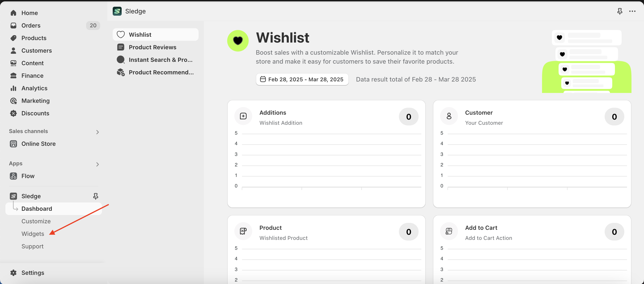Click the Customer count value 0
This screenshot has height=284, width=644.
pos(614,117)
